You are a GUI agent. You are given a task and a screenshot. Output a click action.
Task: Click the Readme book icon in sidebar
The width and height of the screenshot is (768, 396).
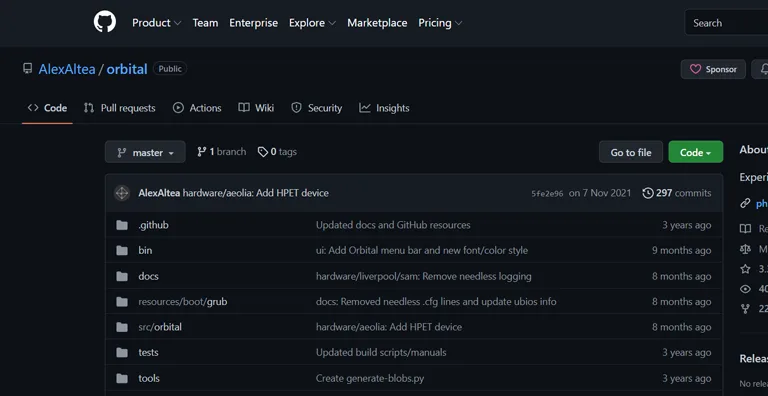click(745, 228)
